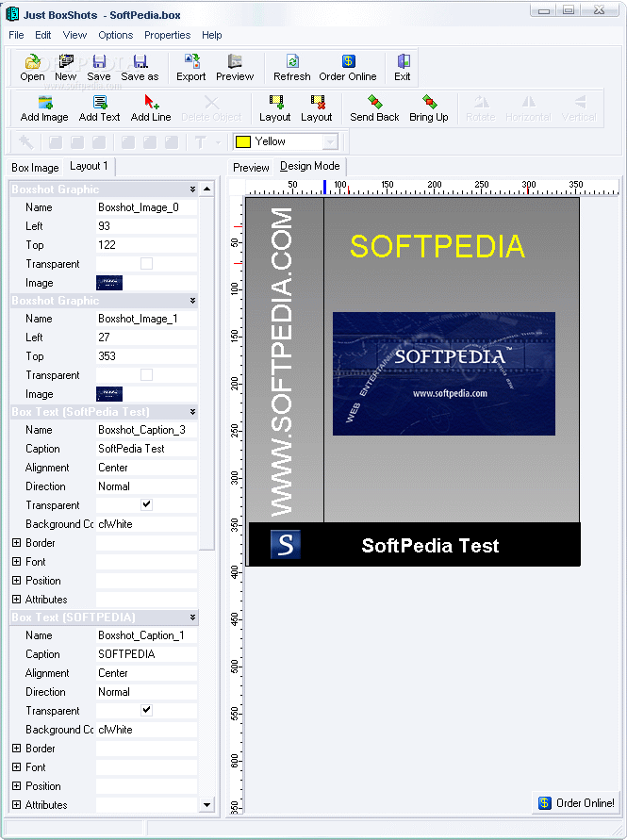Uncheck Transparent for Boxshot_Caption_1
This screenshot has width=627, height=840.
point(146,710)
